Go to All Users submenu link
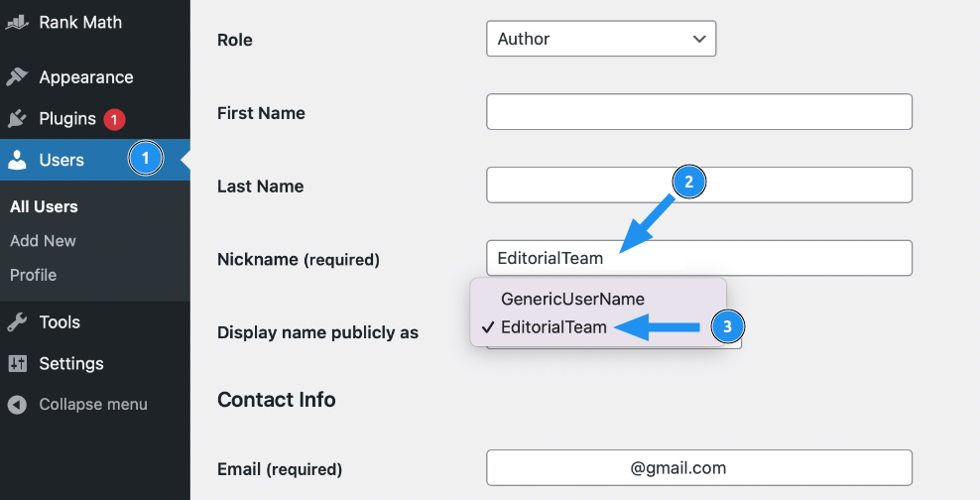The image size is (980, 500). click(x=44, y=207)
